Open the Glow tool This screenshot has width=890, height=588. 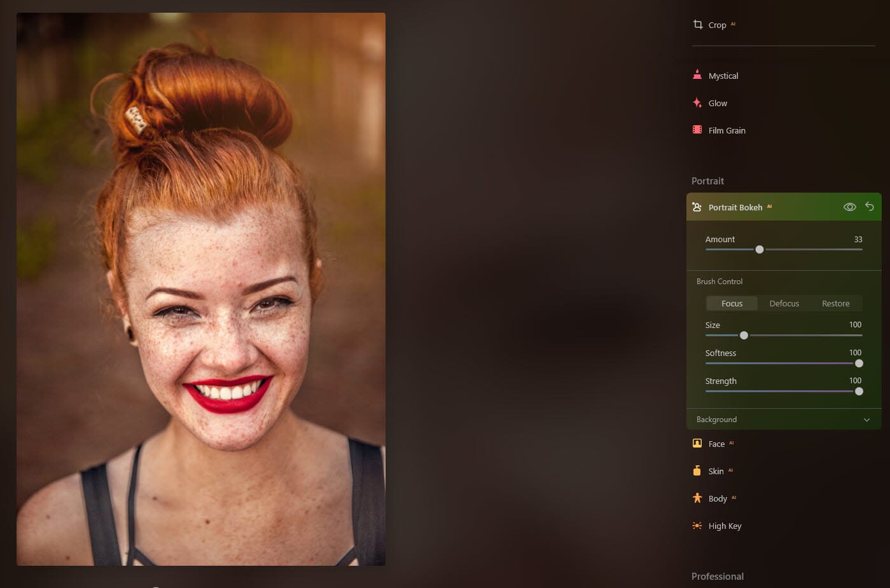(x=718, y=103)
